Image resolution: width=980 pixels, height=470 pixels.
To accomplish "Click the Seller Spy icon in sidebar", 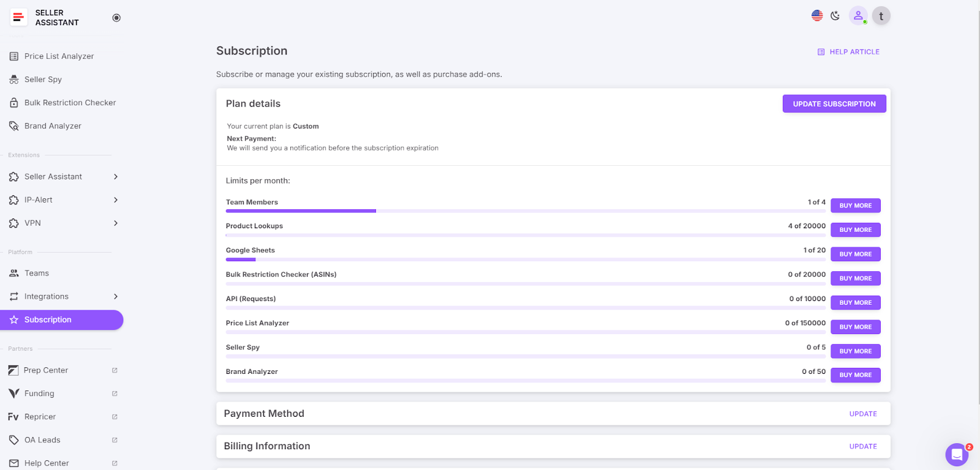I will [14, 80].
